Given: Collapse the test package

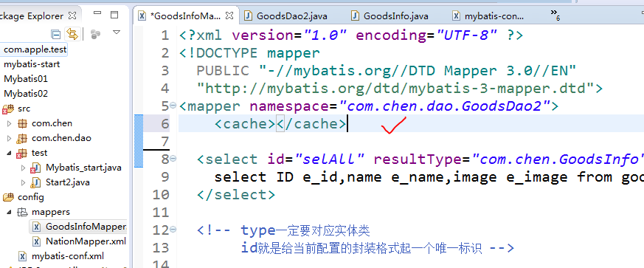Looking at the screenshot, I should pos(10,153).
